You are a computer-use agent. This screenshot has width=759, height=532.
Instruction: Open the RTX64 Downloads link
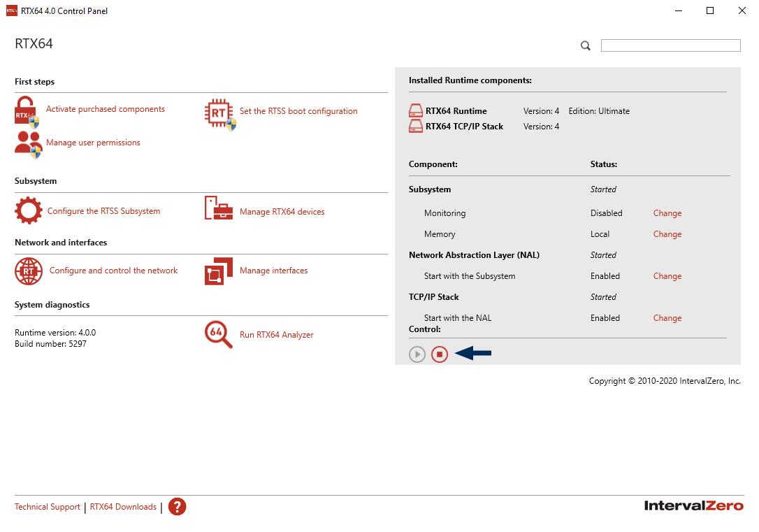pos(124,507)
